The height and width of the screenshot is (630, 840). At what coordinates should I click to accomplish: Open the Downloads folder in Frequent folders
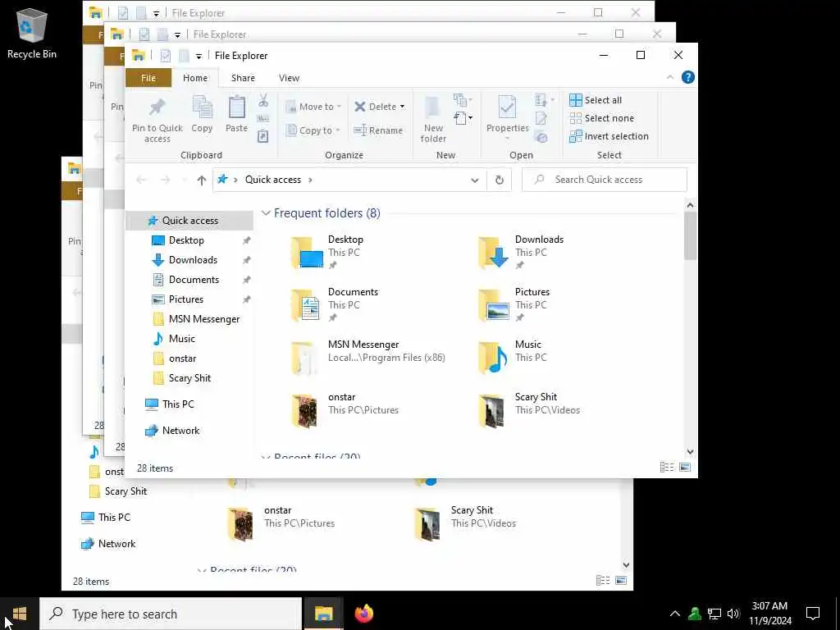pos(521,252)
